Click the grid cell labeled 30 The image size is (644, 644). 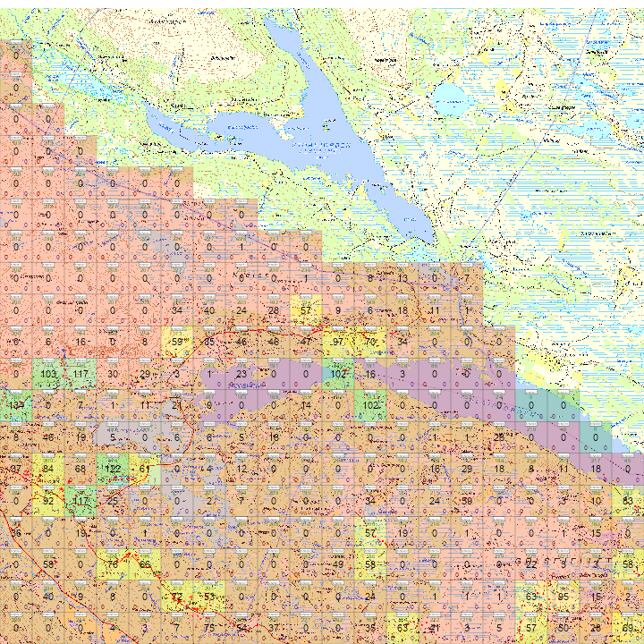click(x=113, y=373)
